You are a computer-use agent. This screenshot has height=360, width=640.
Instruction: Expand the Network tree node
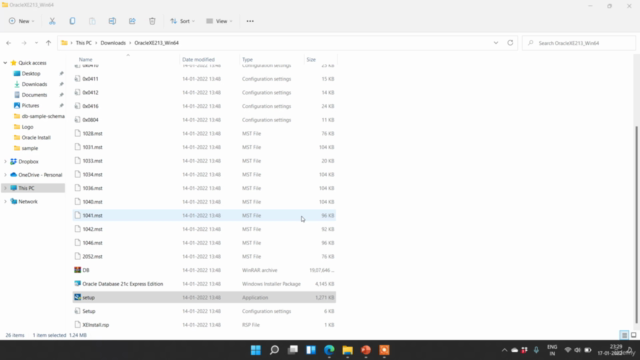pos(5,202)
